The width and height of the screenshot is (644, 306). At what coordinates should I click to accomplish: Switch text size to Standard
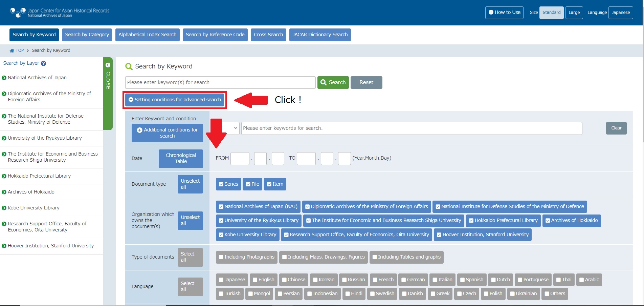click(552, 13)
